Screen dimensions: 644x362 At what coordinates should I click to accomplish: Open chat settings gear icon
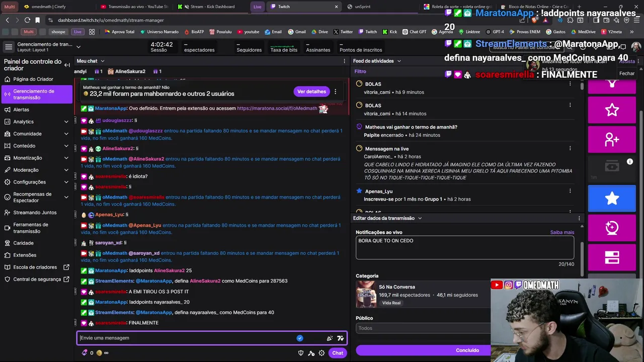pos(321,353)
